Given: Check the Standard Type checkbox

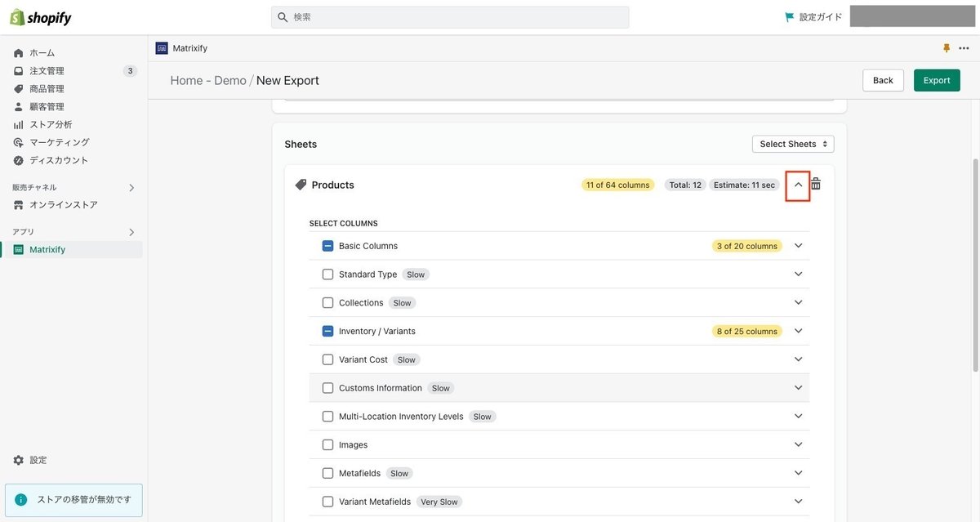Looking at the screenshot, I should (327, 272).
